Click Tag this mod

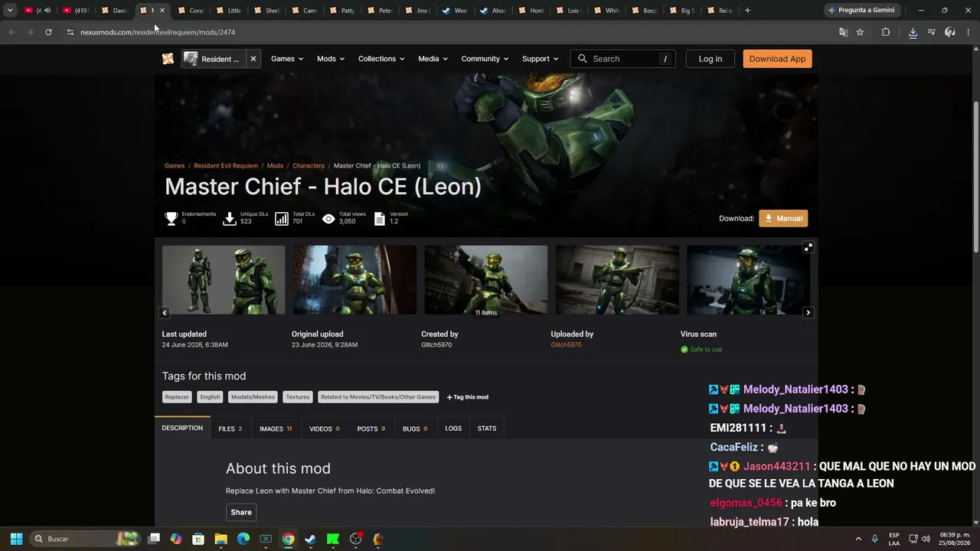[468, 397]
